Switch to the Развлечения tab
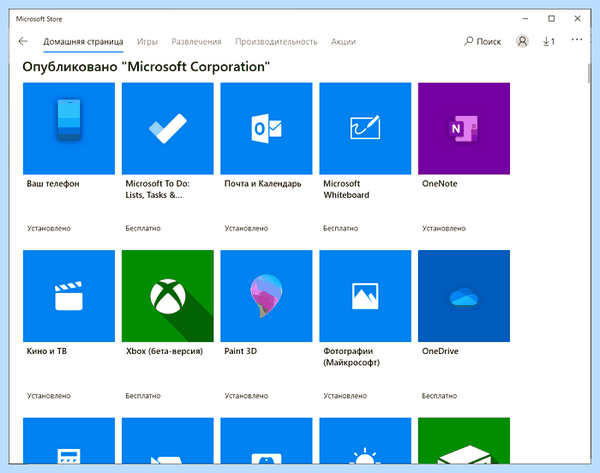Viewport: 600px width, 473px height. point(196,42)
